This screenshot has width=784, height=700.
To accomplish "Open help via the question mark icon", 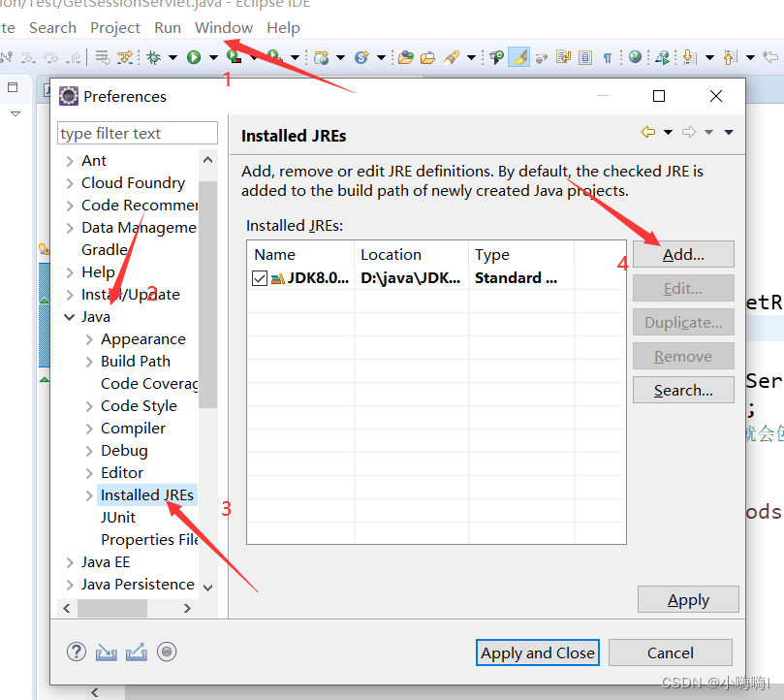I will tap(76, 652).
